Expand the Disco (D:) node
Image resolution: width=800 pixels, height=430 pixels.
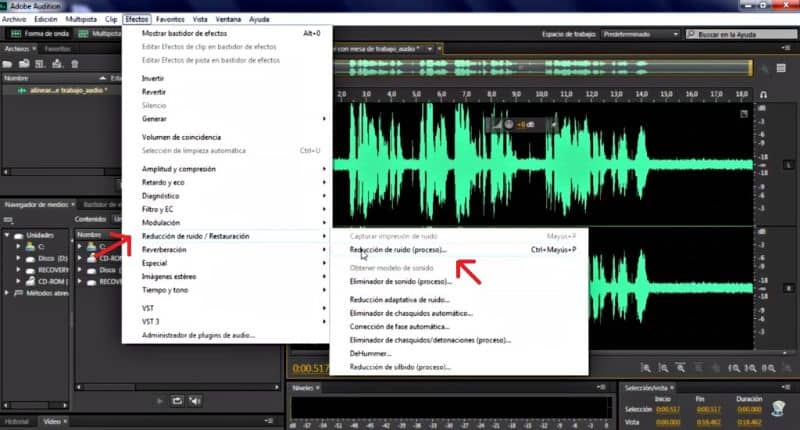18,258
